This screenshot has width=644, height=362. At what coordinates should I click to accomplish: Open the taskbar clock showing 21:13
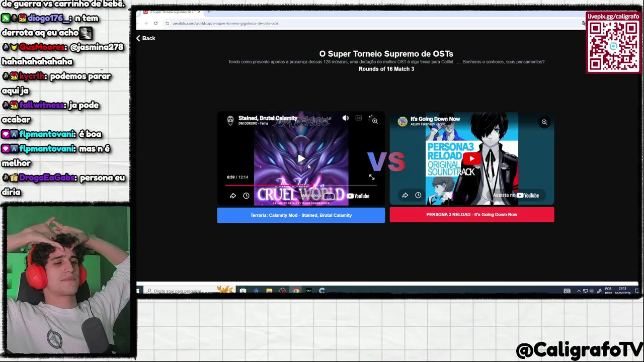point(623,291)
